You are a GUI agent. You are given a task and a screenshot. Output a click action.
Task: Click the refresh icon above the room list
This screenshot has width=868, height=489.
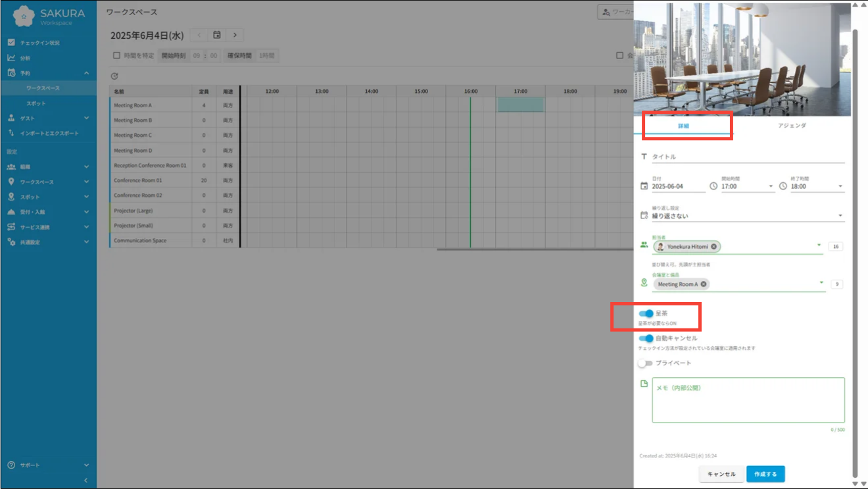(x=114, y=76)
